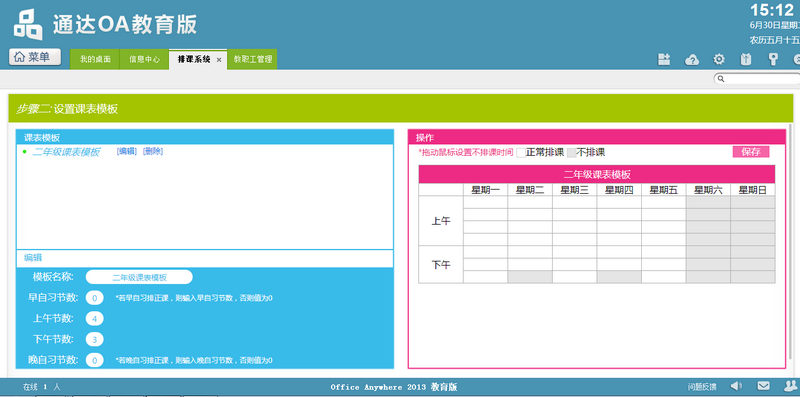
Task: Click the top search input box
Action: tap(757, 79)
